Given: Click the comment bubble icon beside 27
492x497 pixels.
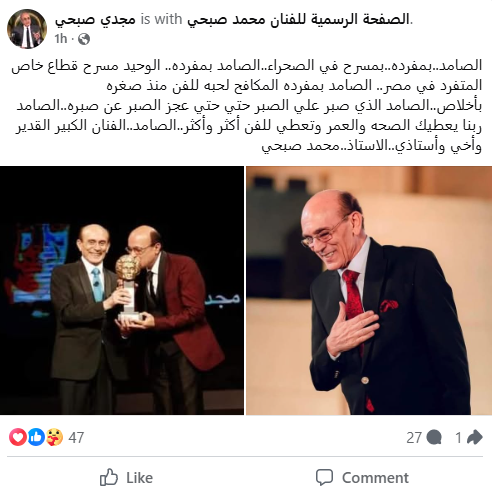Looking at the screenshot, I should (x=434, y=437).
